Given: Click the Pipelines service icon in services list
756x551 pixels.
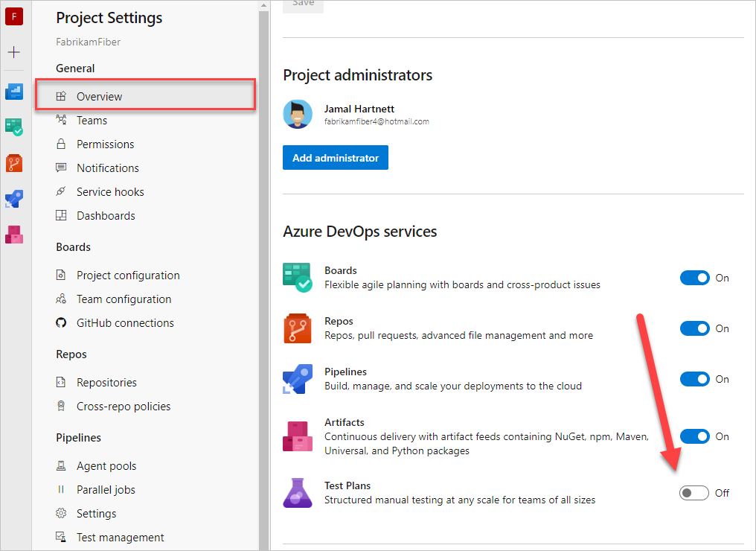Looking at the screenshot, I should [298, 379].
